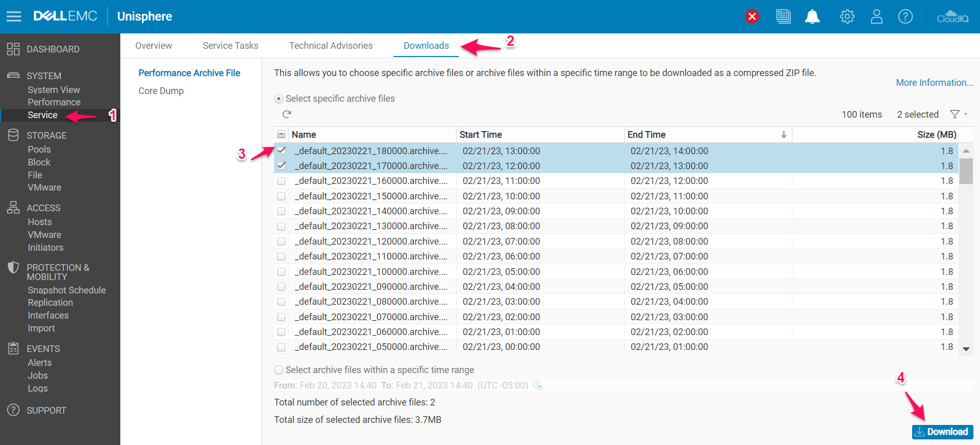Click the Download button

(x=942, y=432)
